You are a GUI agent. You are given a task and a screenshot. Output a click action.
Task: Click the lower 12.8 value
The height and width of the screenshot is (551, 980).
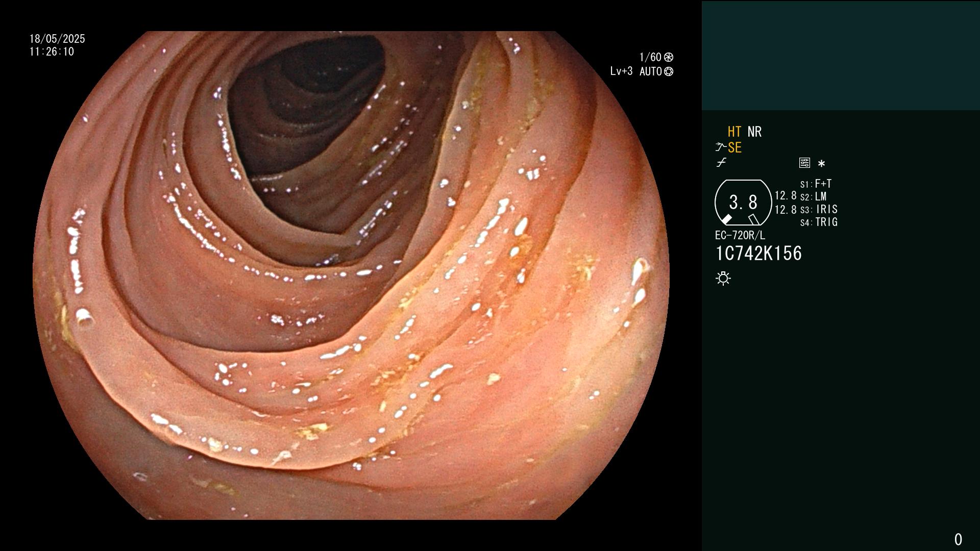[x=786, y=210]
